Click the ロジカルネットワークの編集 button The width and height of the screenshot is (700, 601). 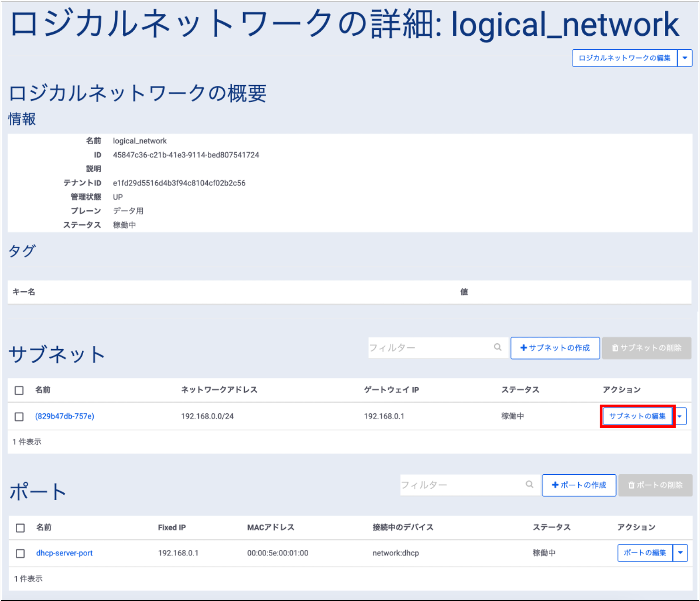(624, 58)
